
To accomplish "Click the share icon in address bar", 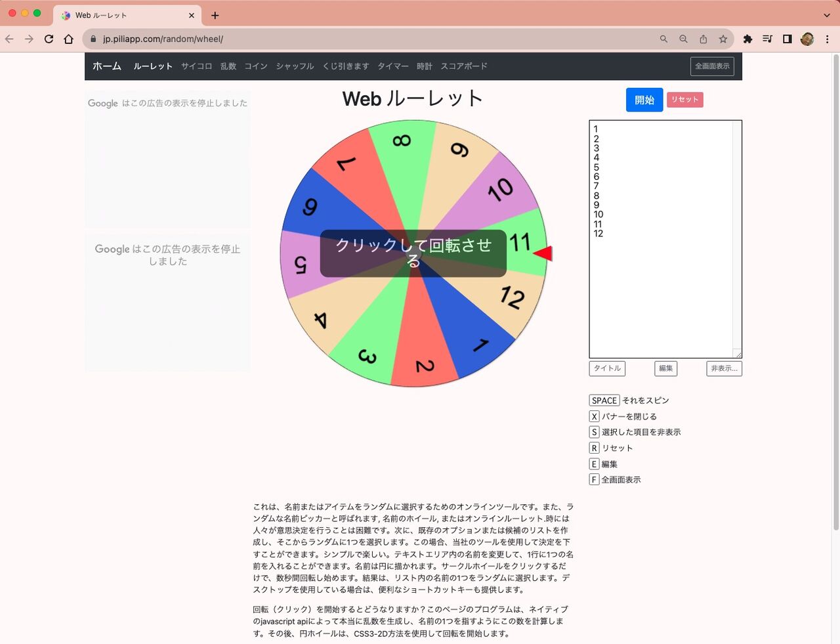I will point(703,39).
